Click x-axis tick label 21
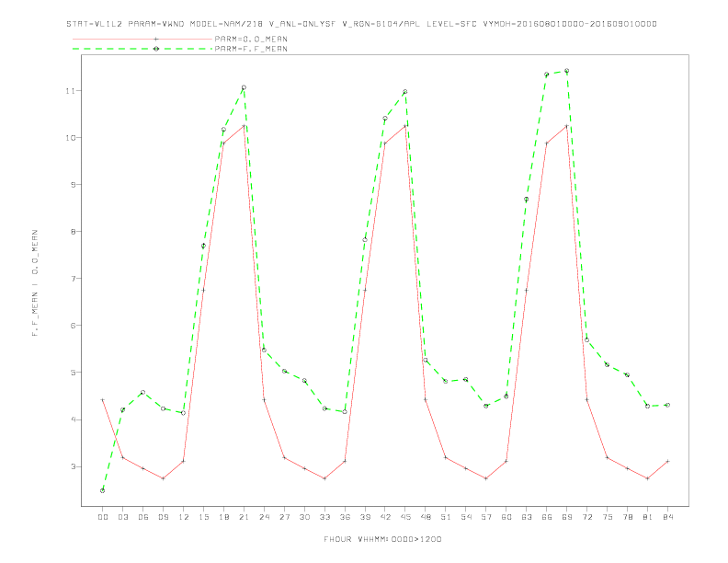 click(244, 517)
